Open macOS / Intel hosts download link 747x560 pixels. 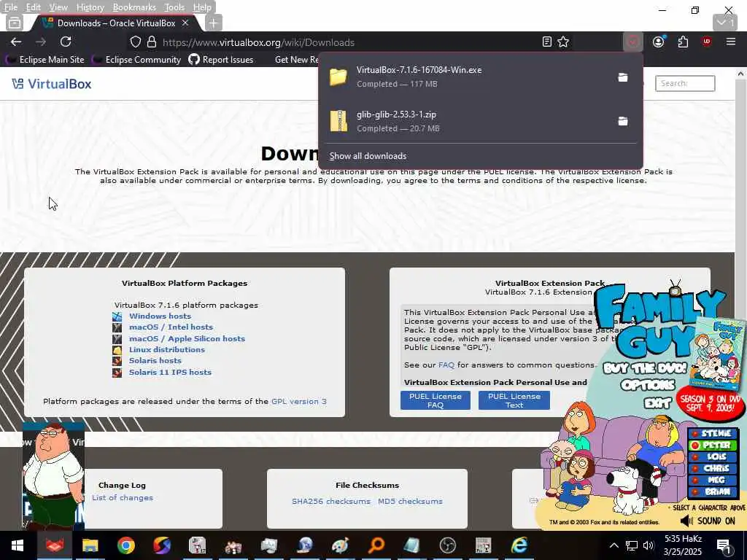[x=171, y=327]
